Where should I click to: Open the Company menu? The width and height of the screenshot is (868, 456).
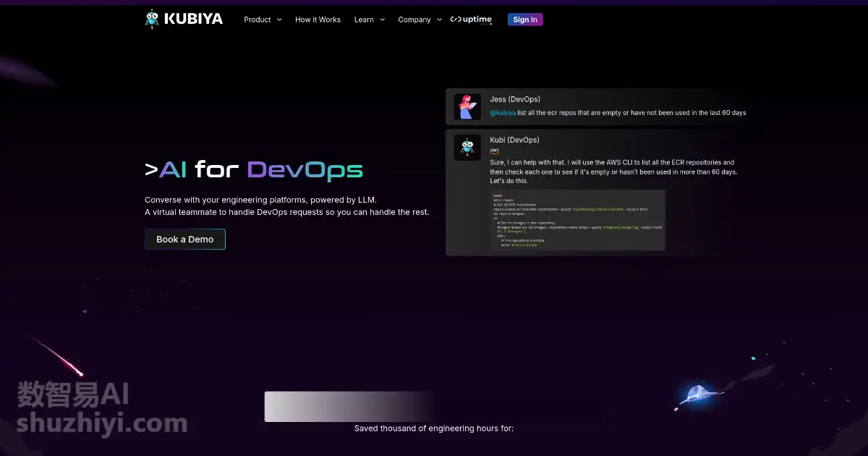[414, 20]
